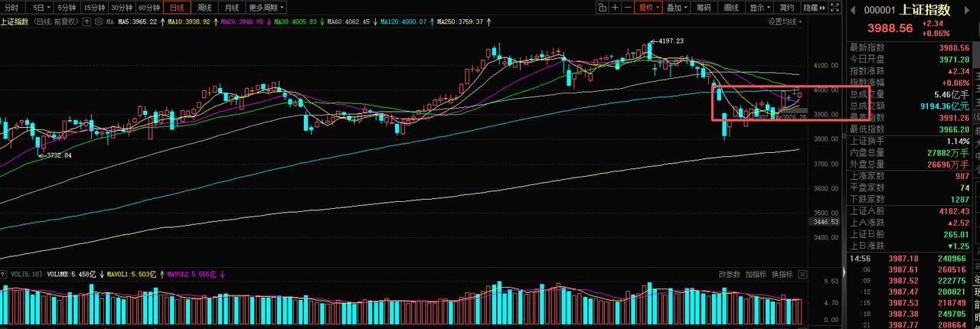
Task: Click the MAVOL2:5.555亿 label
Action: pos(191,274)
